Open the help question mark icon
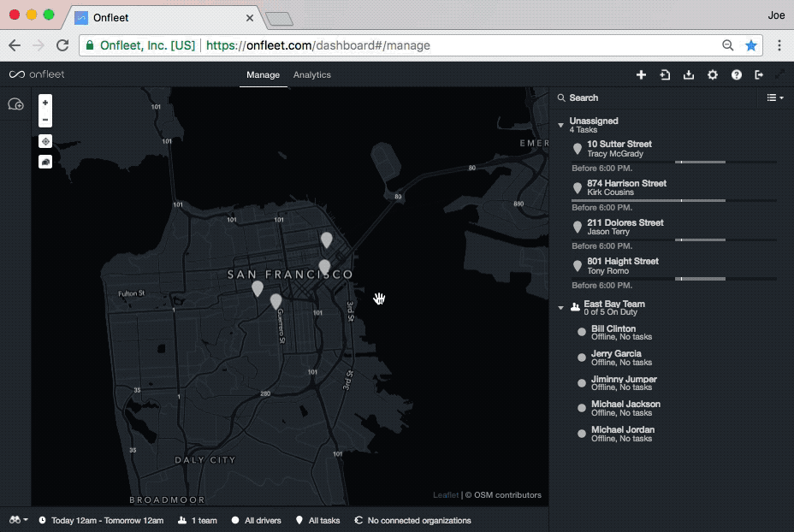This screenshot has width=794, height=532. click(x=737, y=75)
